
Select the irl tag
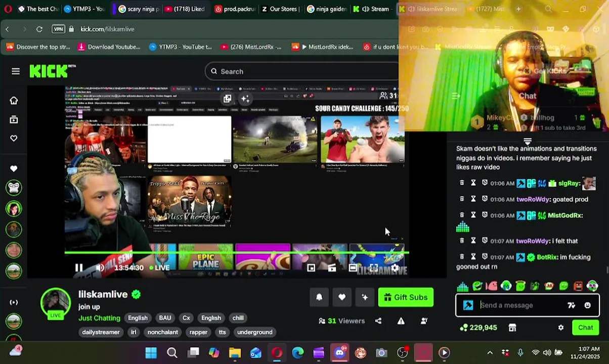(134, 332)
